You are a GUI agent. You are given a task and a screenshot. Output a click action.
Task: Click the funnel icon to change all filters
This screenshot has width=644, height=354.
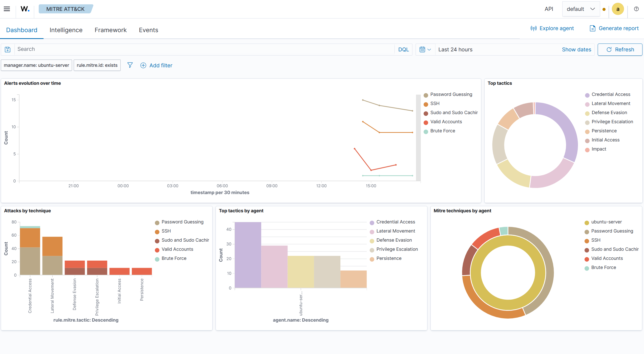click(130, 65)
